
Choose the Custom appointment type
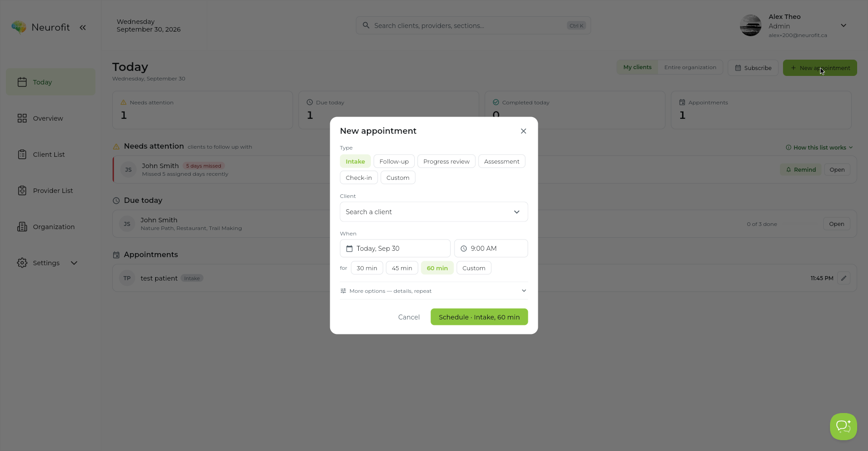398,178
